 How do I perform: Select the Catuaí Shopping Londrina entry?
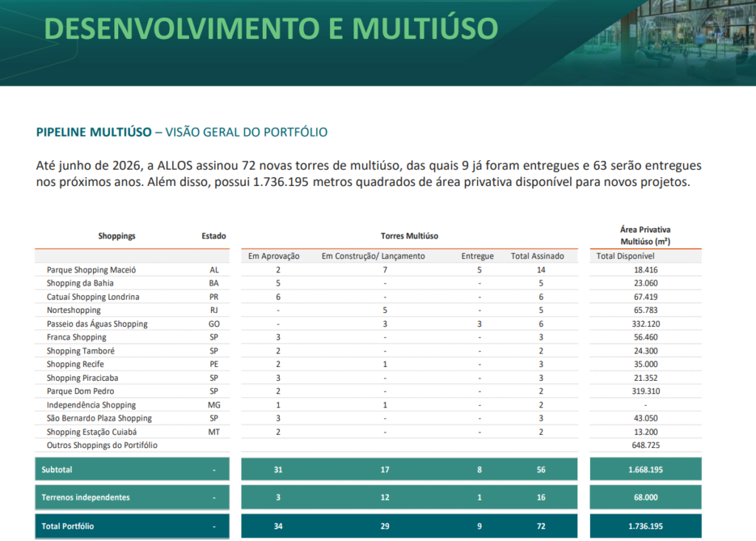pos(93,297)
